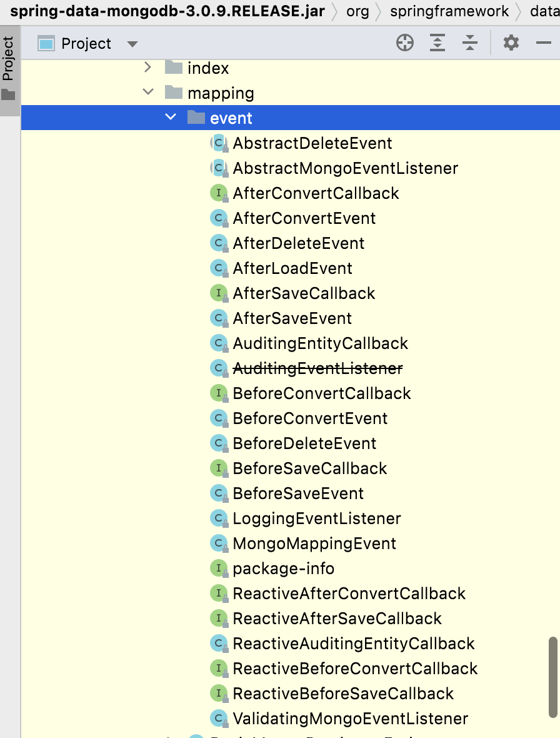Select AfterConvertCallback in the tree
This screenshot has height=738, width=560.
click(316, 193)
